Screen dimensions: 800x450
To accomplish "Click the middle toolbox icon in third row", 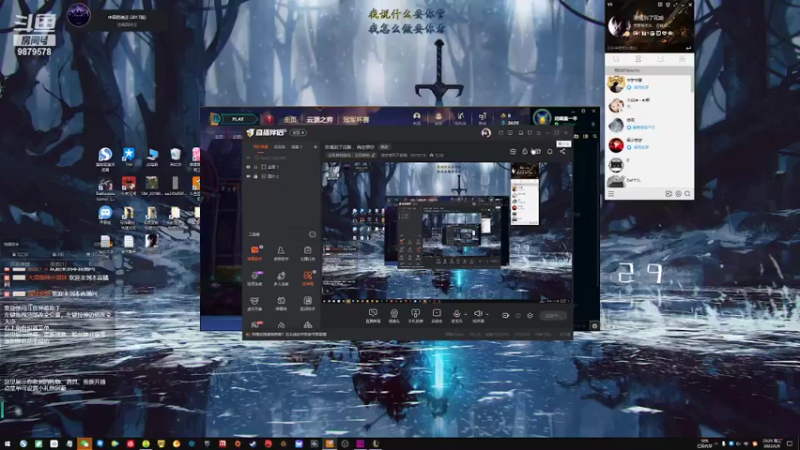I will point(281,303).
